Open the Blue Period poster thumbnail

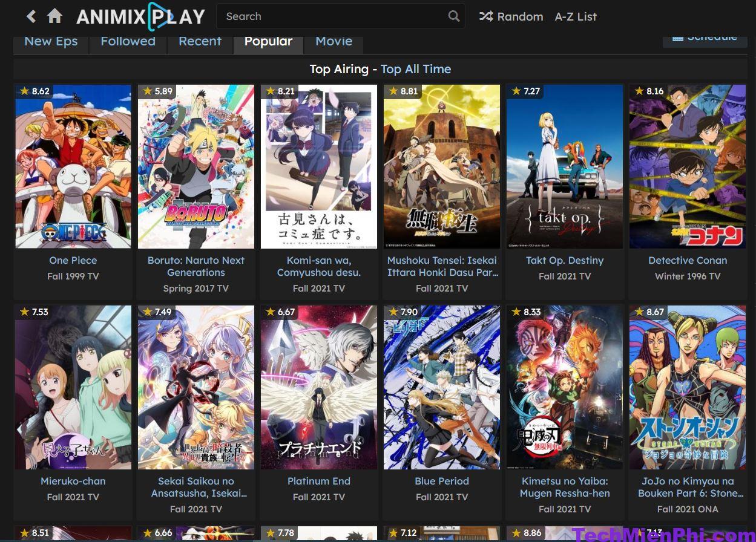click(x=442, y=387)
